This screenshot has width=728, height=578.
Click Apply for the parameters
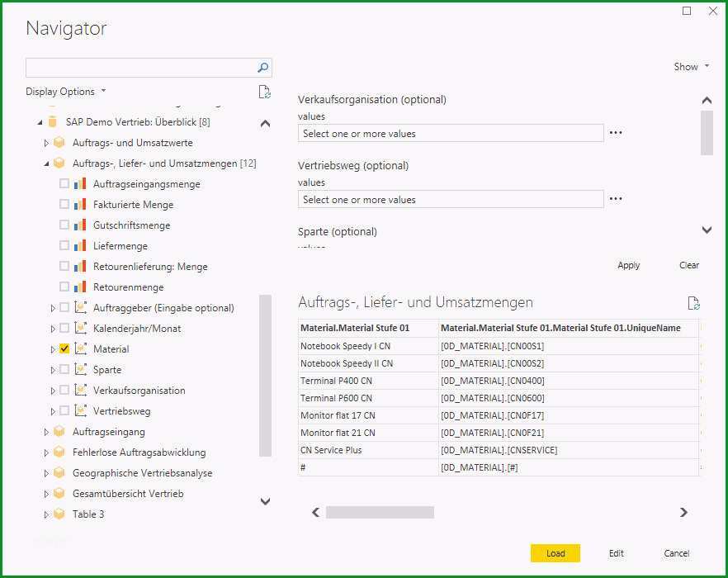coord(629,265)
